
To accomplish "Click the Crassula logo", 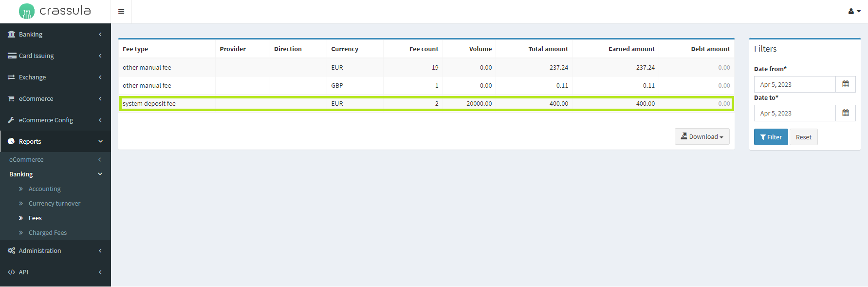I will click(55, 11).
